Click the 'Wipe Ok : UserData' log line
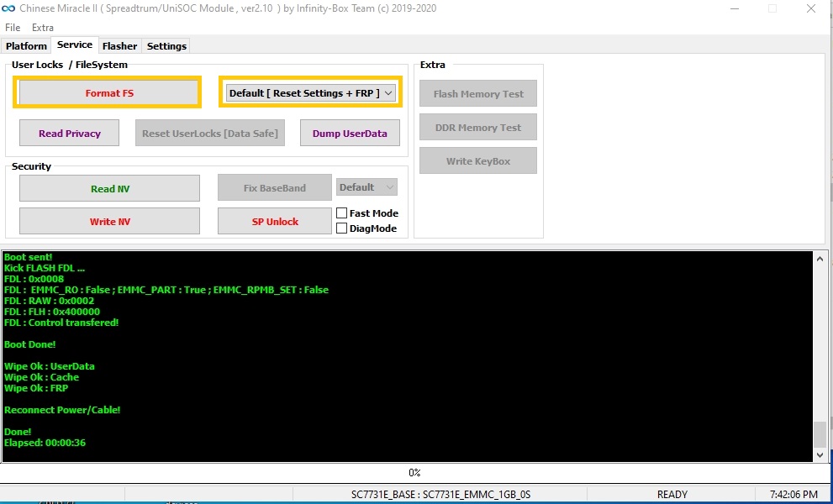The image size is (833, 504). click(50, 366)
